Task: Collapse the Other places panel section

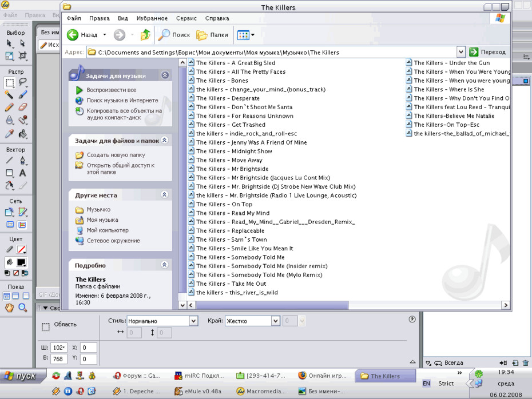Action: coord(165,194)
